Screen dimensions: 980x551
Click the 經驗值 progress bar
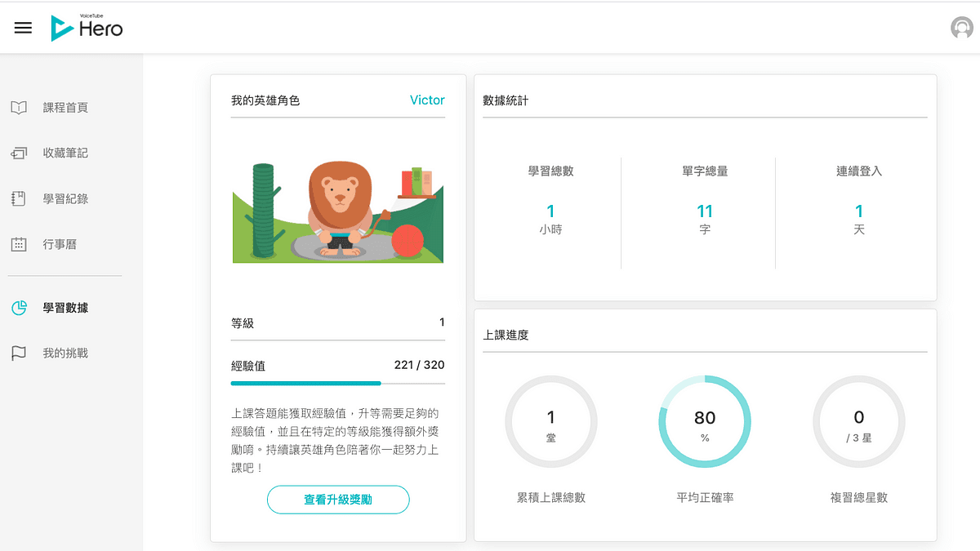[338, 382]
